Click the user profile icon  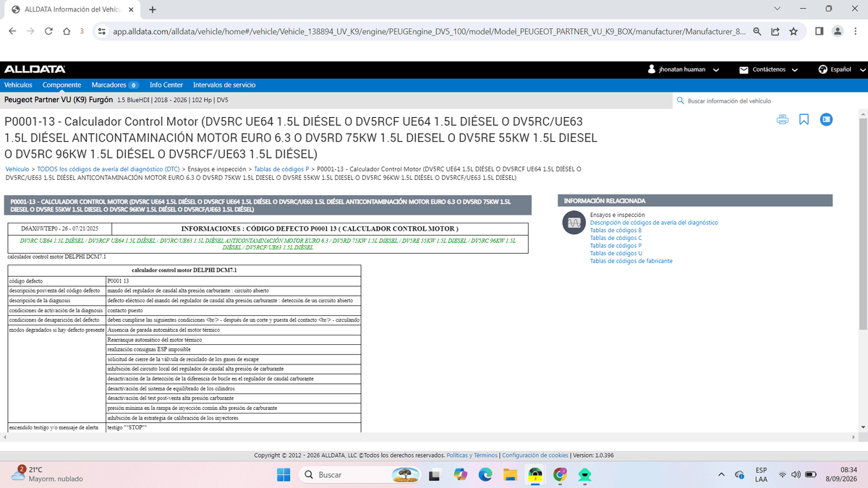(x=652, y=69)
